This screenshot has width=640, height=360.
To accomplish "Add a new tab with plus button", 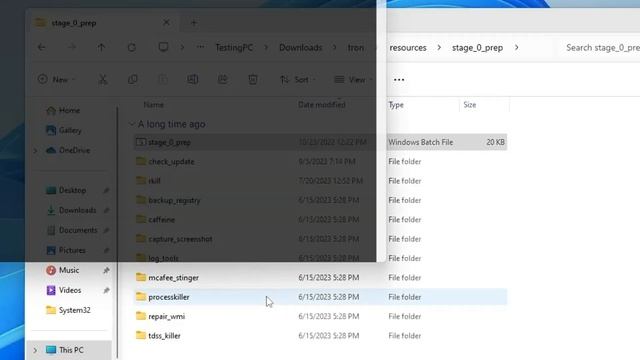I will (x=194, y=23).
